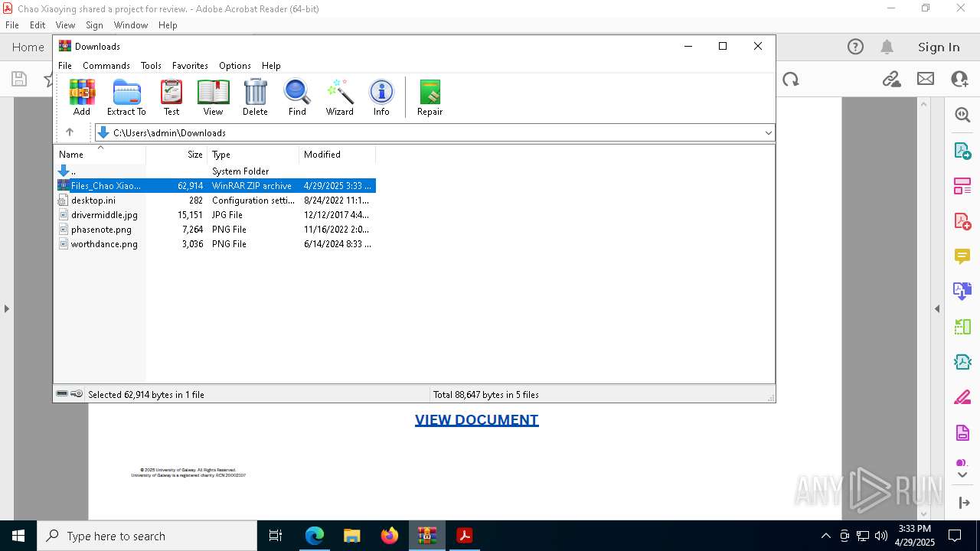
Task: Click Acrobat save disk icon
Action: click(x=19, y=79)
